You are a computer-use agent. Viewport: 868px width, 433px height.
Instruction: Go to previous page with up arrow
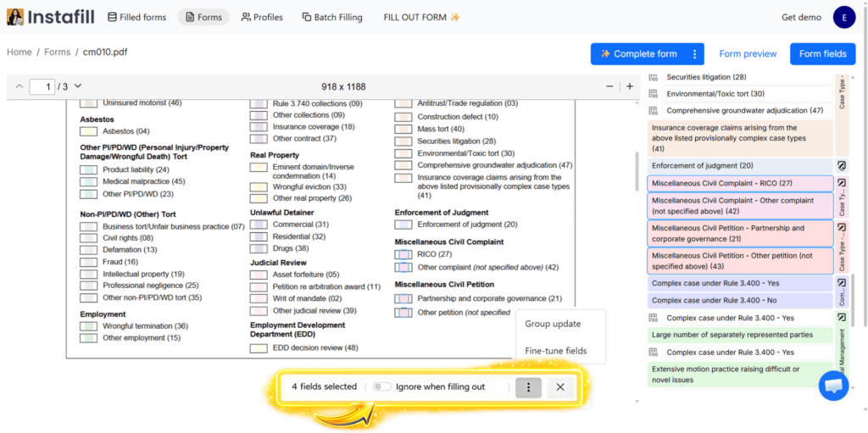19,86
